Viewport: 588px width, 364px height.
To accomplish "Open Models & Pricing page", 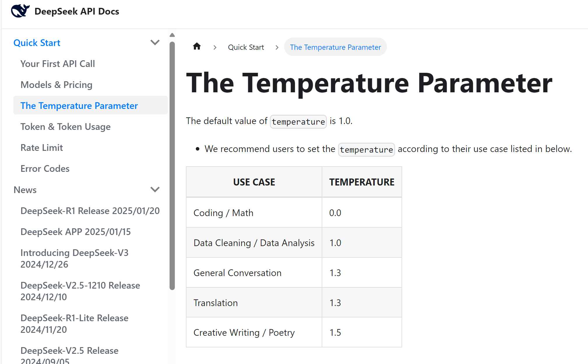I will click(56, 85).
